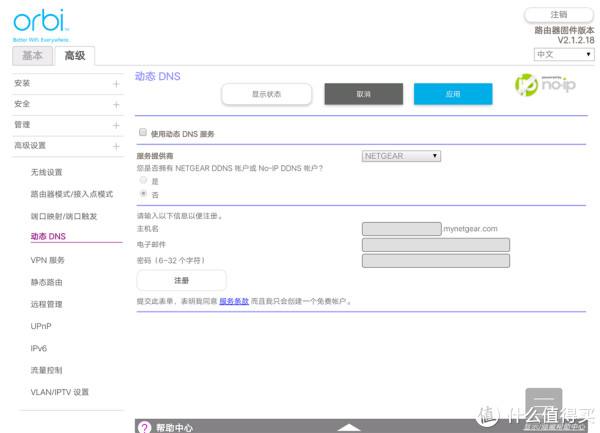Click the Orbi logo
This screenshot has width=600, height=433.
(36, 21)
